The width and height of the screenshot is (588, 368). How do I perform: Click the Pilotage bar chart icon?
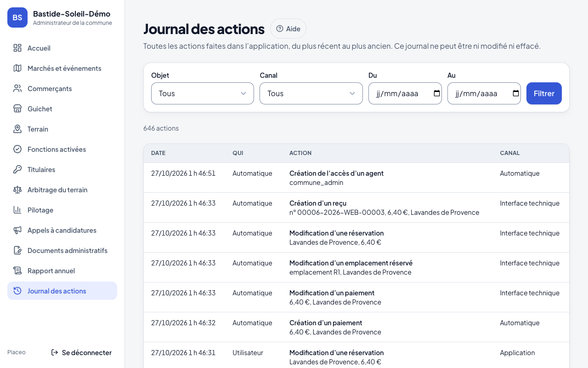coord(17,210)
